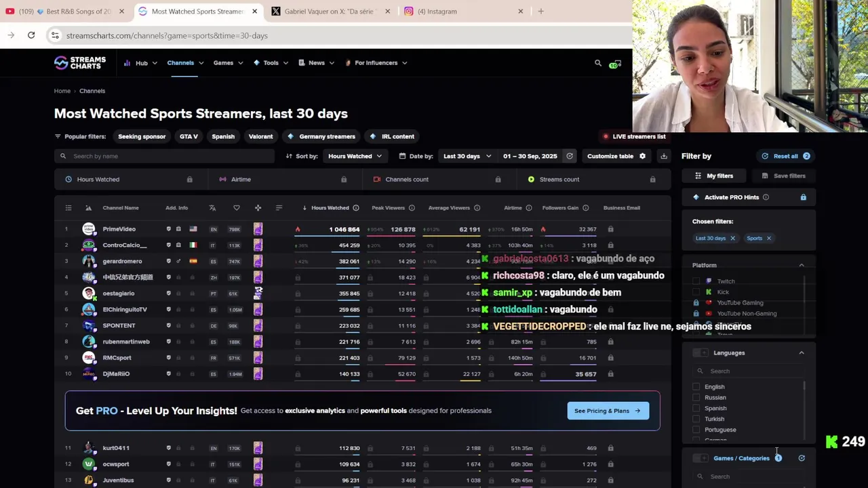Viewport: 868px width, 488px height.
Task: Open the LIVE streamers list link
Action: click(x=634, y=137)
